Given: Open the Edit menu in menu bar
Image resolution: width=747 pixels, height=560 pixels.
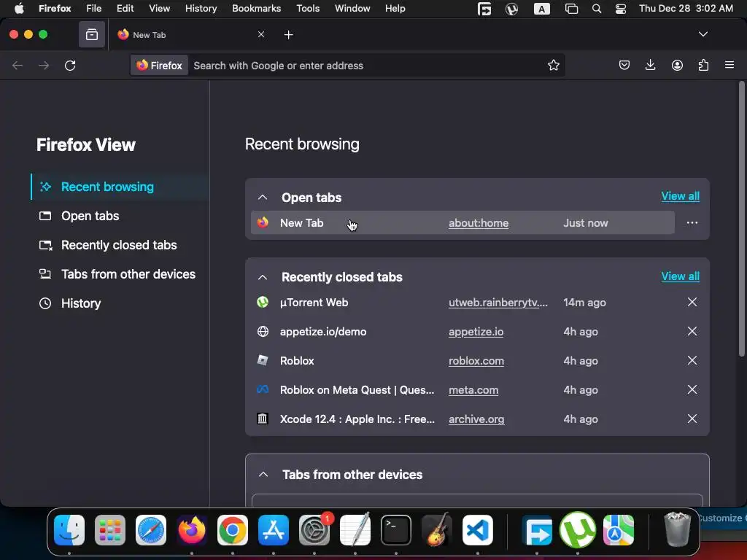Looking at the screenshot, I should click(x=125, y=9).
